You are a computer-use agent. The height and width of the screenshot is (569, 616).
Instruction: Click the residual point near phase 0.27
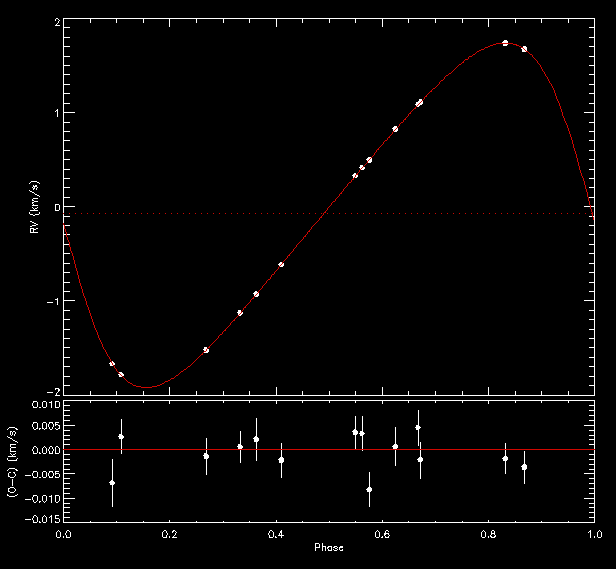click(x=206, y=456)
